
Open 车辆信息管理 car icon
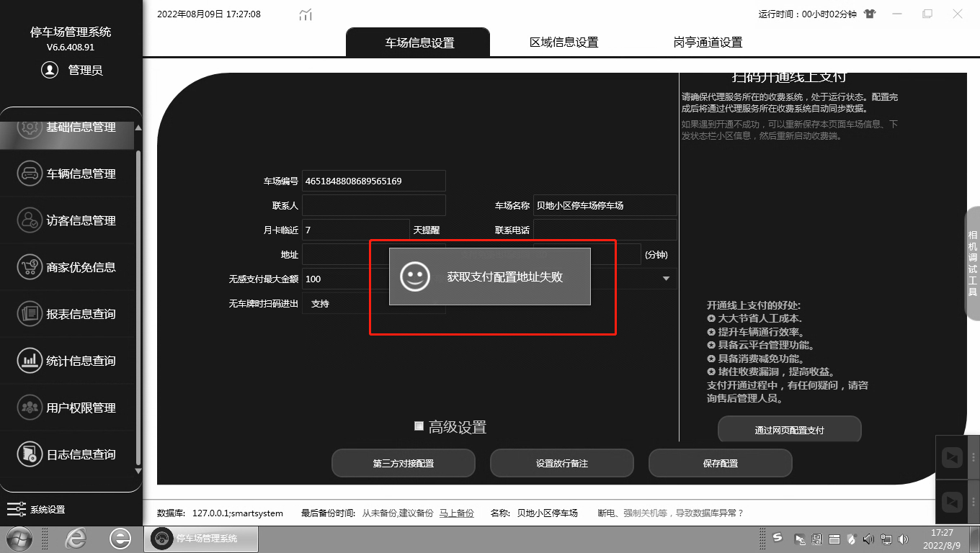point(30,174)
